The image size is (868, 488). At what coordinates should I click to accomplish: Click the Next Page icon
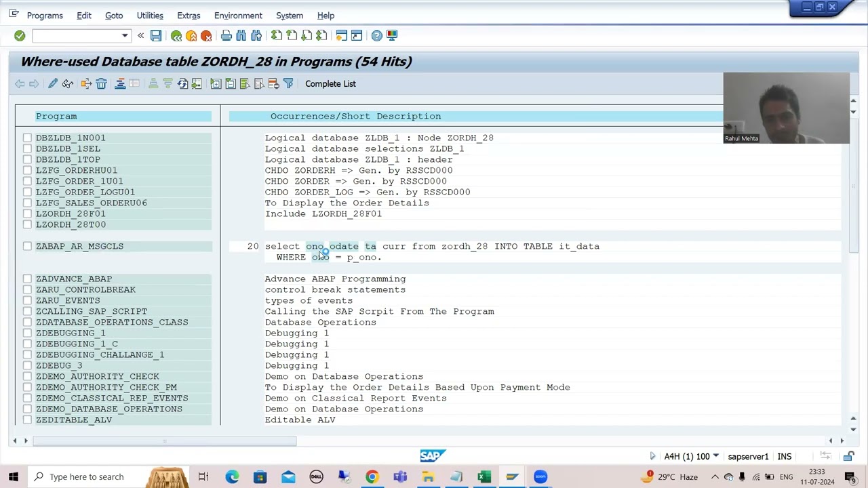pos(307,35)
